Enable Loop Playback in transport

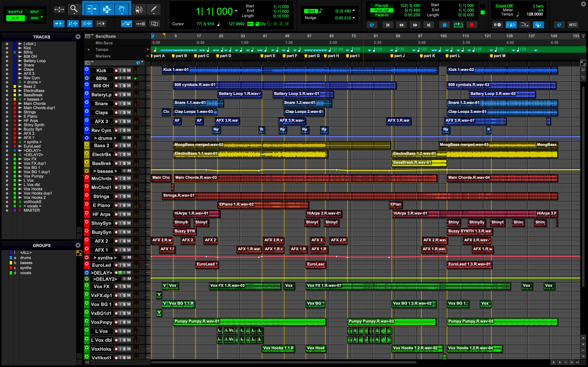[x=458, y=25]
